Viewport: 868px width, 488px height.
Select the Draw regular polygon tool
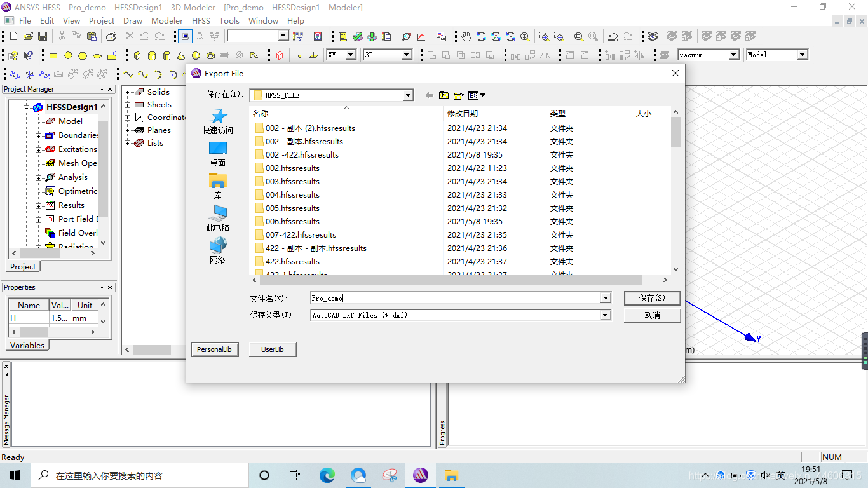coord(83,55)
